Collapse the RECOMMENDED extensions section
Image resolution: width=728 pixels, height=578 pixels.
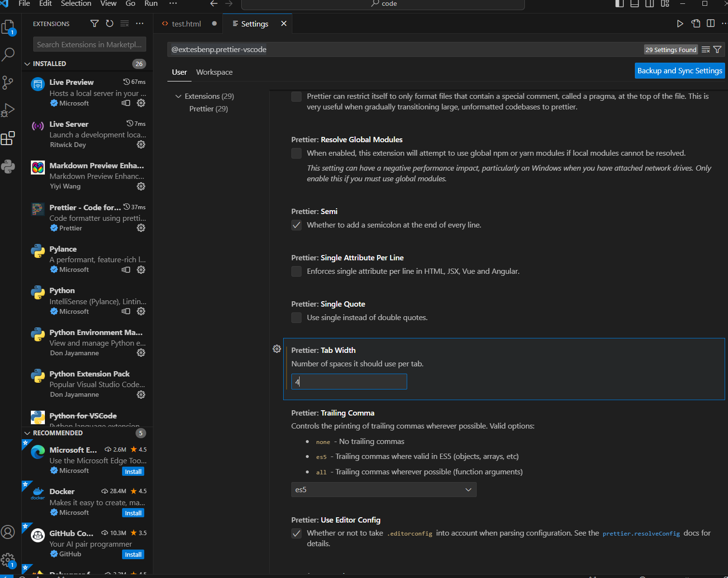point(87,433)
